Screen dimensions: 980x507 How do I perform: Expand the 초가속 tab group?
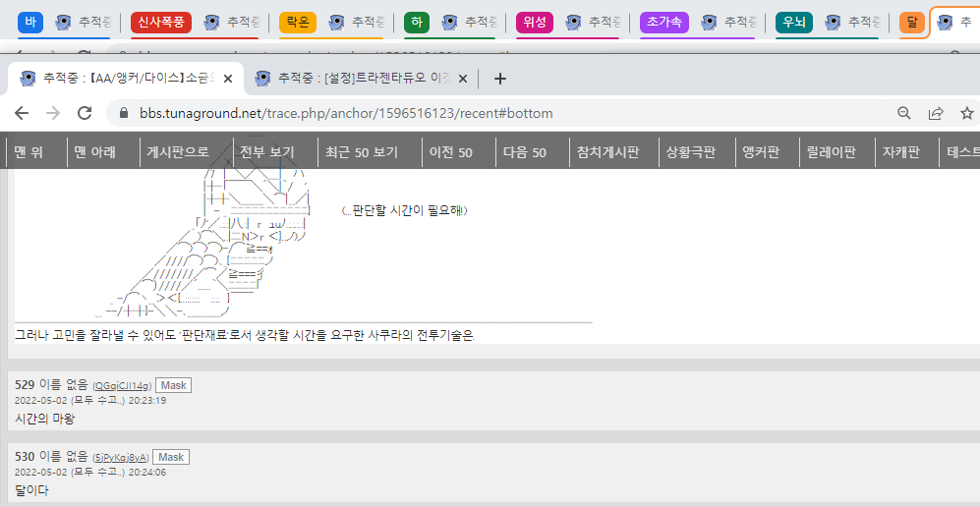[x=663, y=22]
